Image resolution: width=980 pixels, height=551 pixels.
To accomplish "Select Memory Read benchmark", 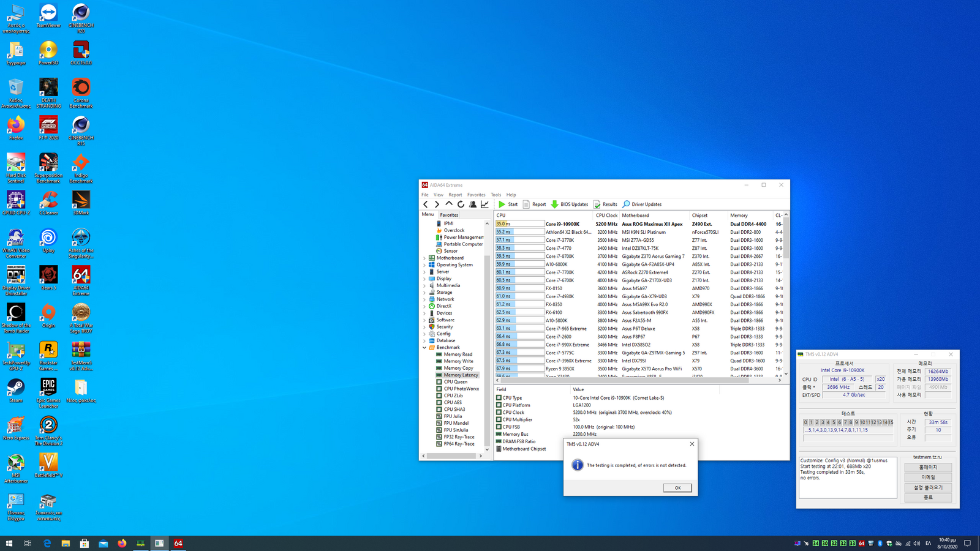I will tap(458, 354).
